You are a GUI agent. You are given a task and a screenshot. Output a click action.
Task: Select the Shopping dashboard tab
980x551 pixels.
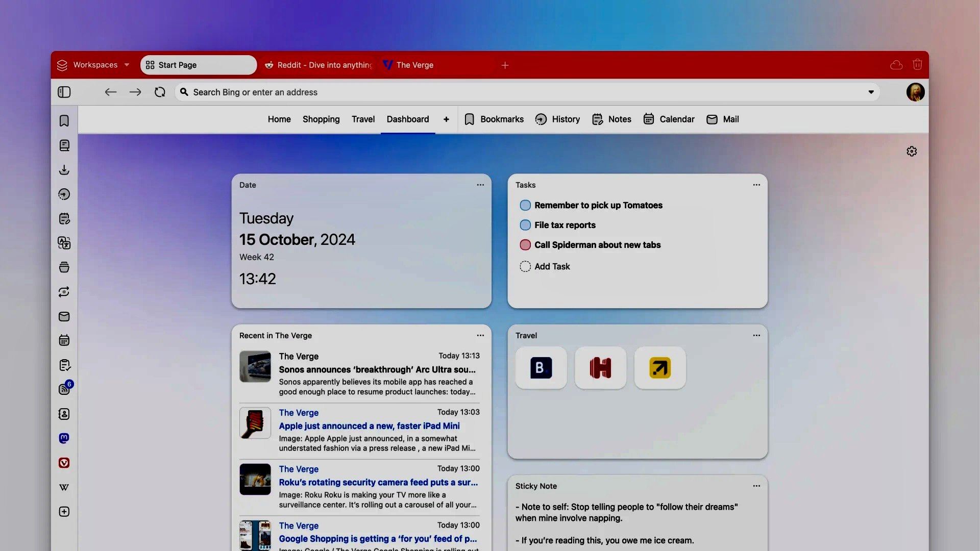[x=321, y=119]
